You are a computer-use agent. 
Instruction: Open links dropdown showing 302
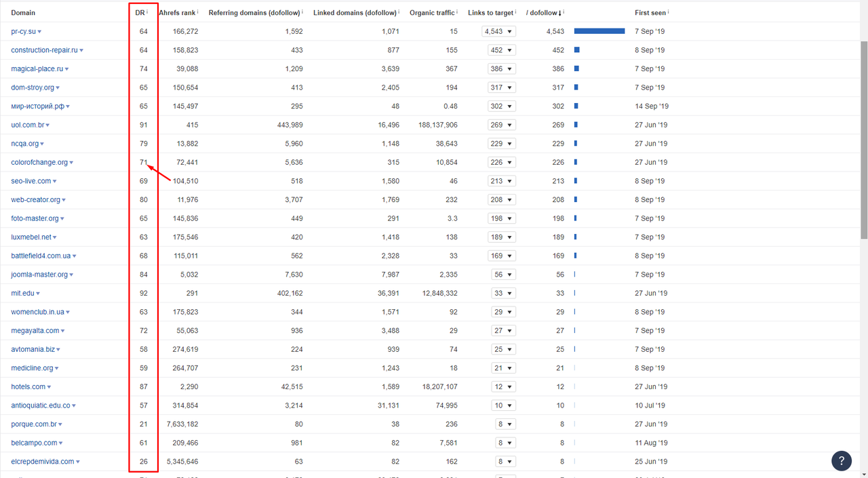coord(502,106)
